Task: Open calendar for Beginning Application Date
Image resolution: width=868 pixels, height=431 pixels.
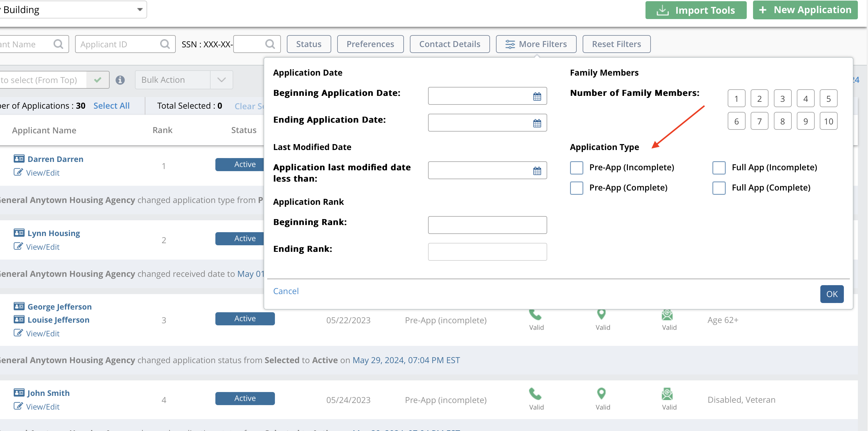Action: [x=537, y=96]
